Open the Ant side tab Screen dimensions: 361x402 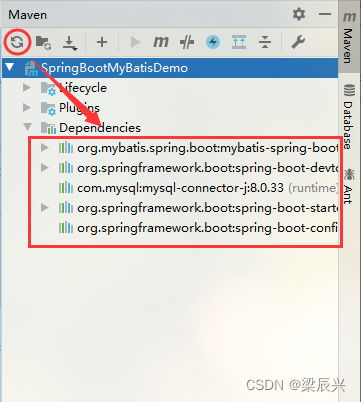point(349,187)
